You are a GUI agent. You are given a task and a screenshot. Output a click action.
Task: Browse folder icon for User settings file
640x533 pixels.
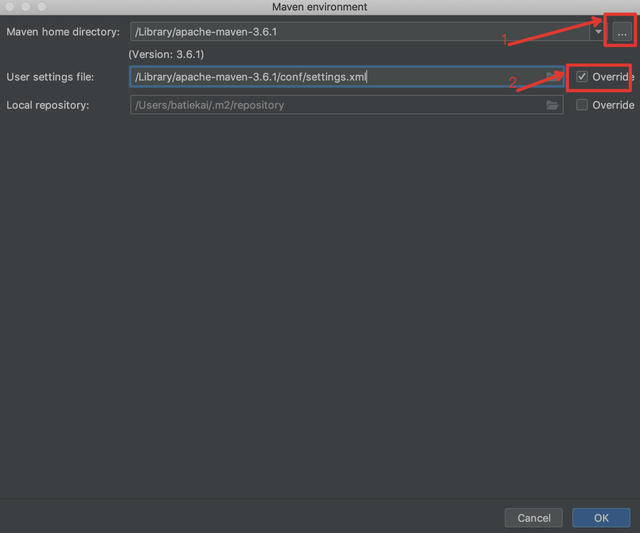[x=552, y=77]
